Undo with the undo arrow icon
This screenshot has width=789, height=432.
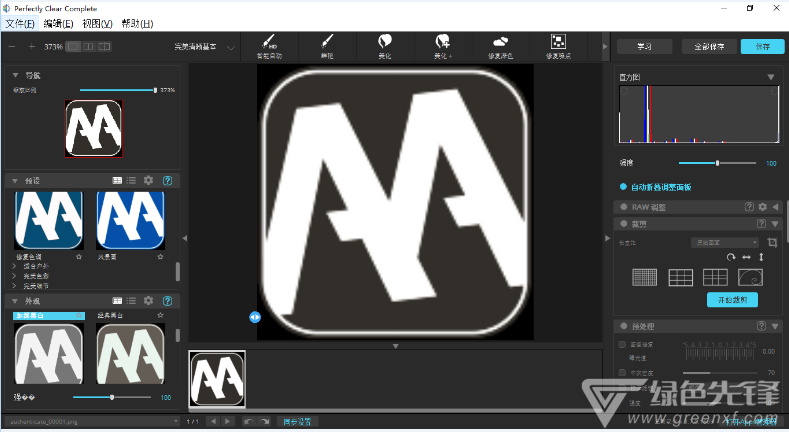pos(249,421)
